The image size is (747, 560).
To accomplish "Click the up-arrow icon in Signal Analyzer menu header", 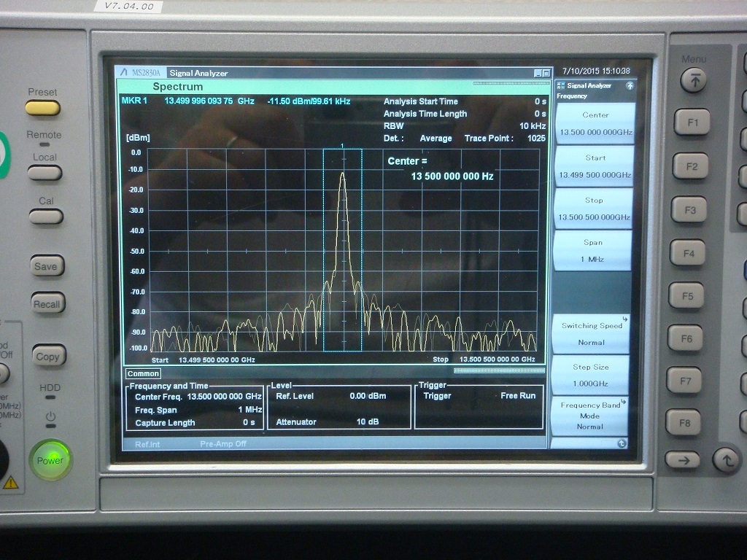I will (630, 86).
